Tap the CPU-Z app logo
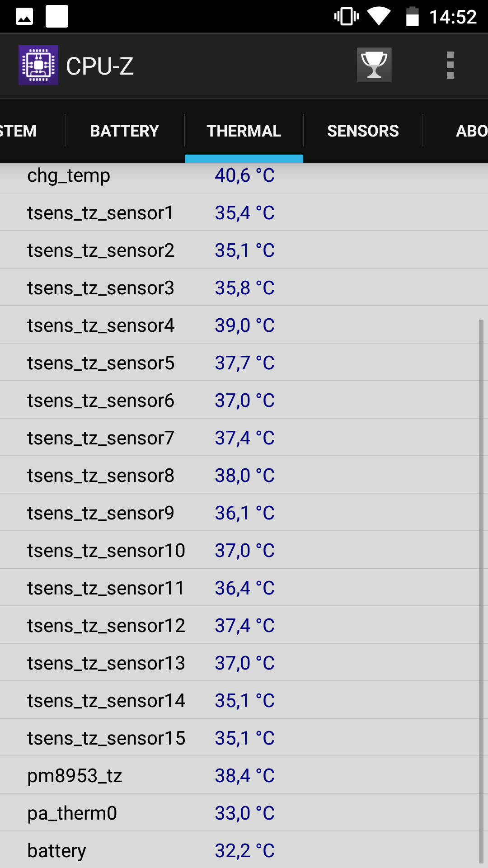 tap(38, 65)
